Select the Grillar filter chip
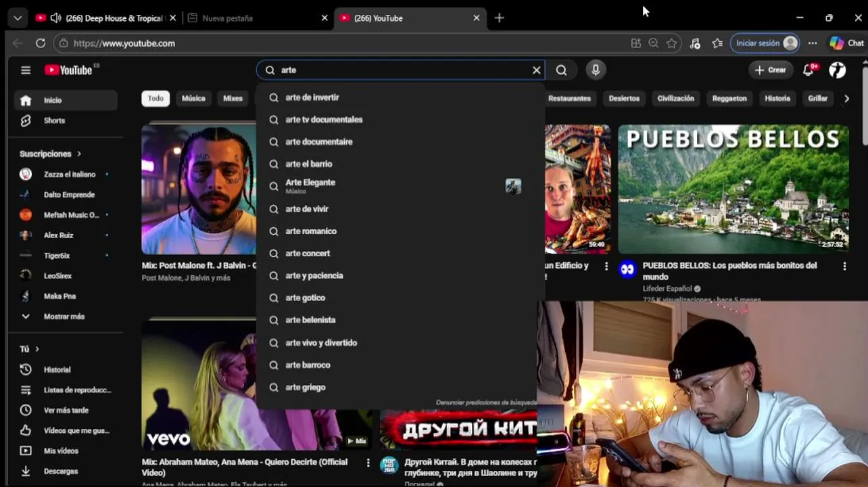Viewport: 868px width, 487px height. click(x=817, y=98)
